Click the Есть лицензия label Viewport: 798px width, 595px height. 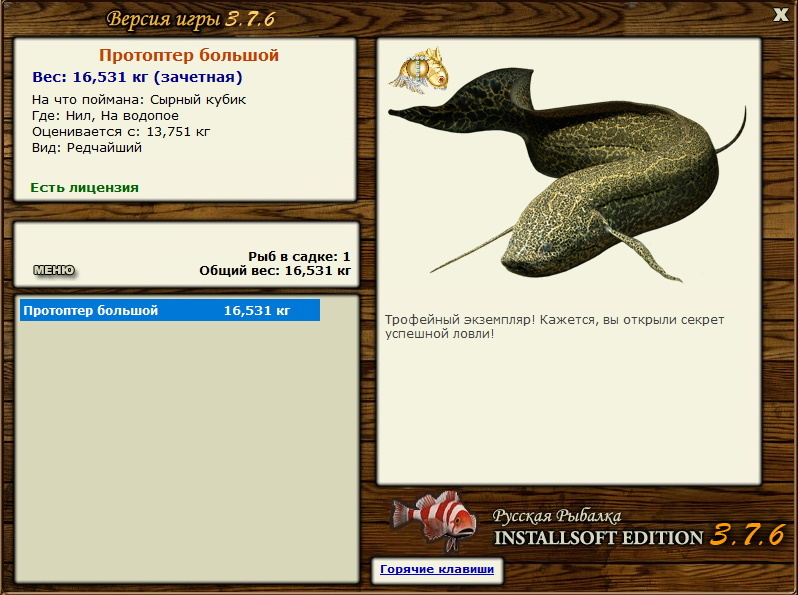coord(84,187)
